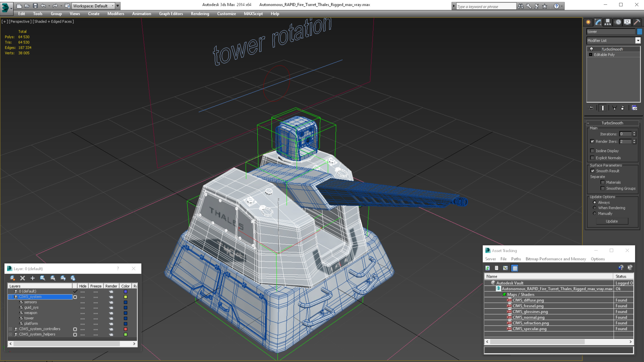Click the Open File icon
This screenshot has height=362, width=644.
click(x=27, y=6)
